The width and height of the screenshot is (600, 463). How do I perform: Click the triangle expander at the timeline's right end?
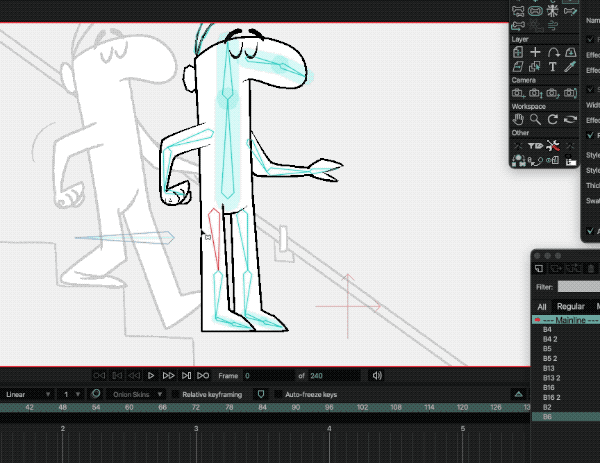pos(518,394)
